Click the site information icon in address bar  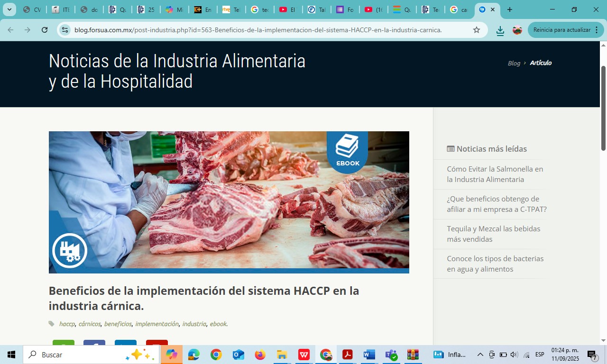click(65, 30)
